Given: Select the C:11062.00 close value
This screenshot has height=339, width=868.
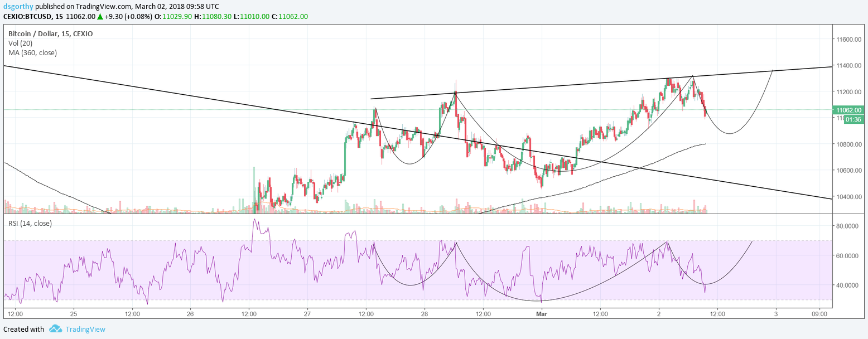Looking at the screenshot, I should (289, 17).
